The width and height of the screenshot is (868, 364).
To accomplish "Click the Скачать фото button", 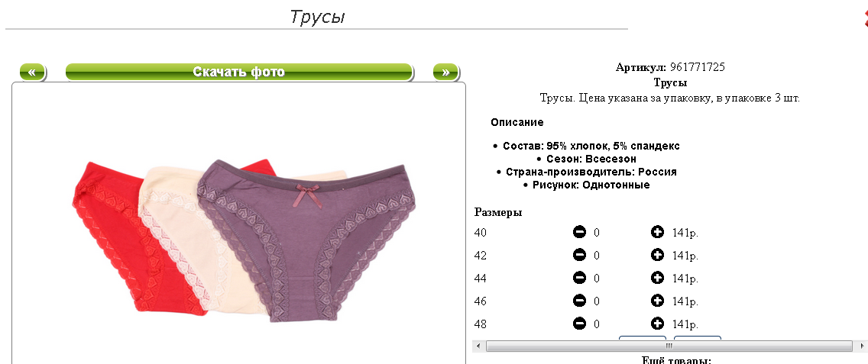I will (239, 72).
